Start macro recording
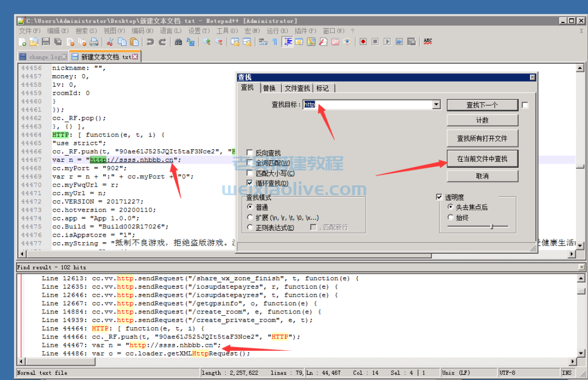 (363, 41)
